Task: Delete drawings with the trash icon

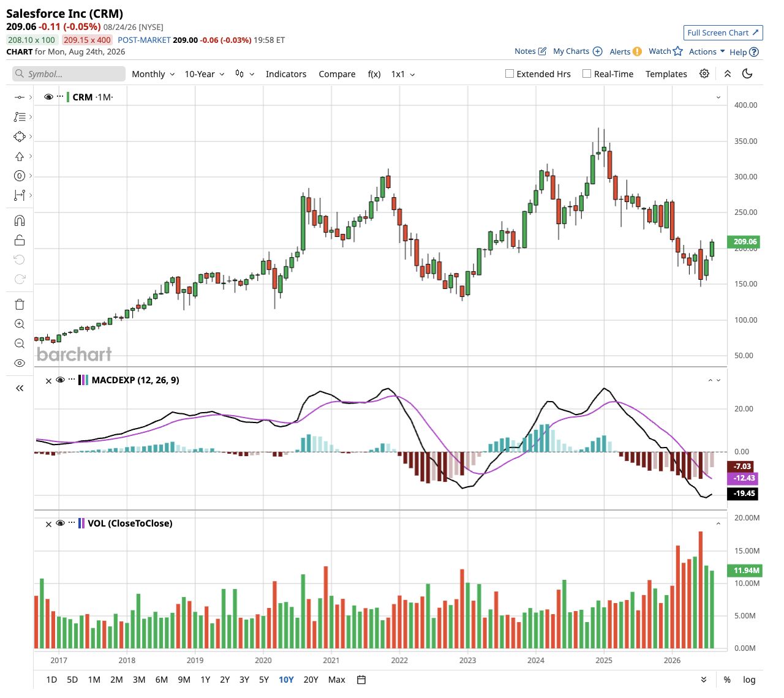Action: 20,304
